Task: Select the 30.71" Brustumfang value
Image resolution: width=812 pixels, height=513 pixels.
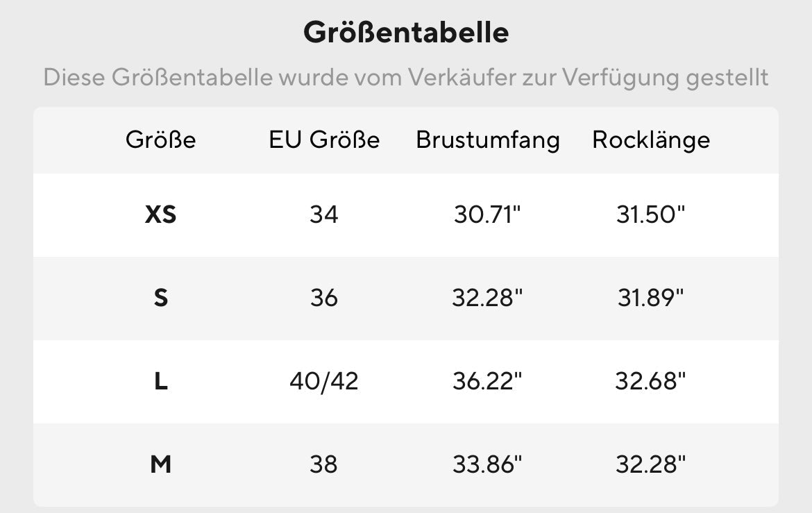Action: point(487,215)
